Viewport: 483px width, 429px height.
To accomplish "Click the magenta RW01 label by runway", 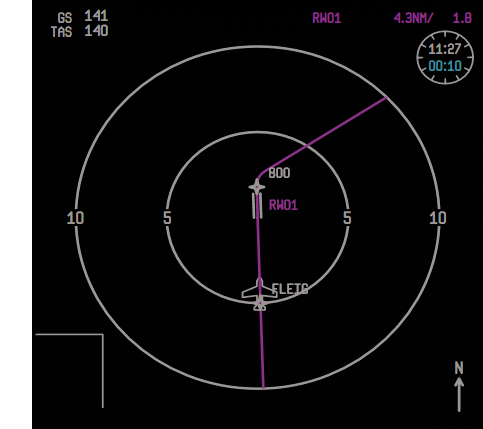I will pyautogui.click(x=283, y=205).
